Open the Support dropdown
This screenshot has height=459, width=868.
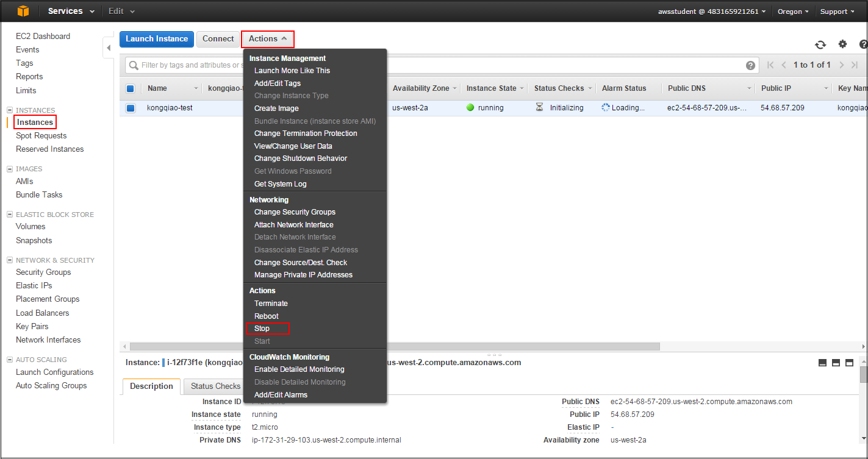tap(837, 12)
